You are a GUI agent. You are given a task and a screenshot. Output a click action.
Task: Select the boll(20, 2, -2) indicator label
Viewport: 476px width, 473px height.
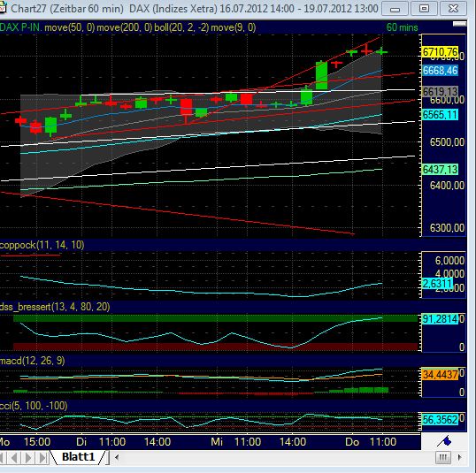point(181,27)
